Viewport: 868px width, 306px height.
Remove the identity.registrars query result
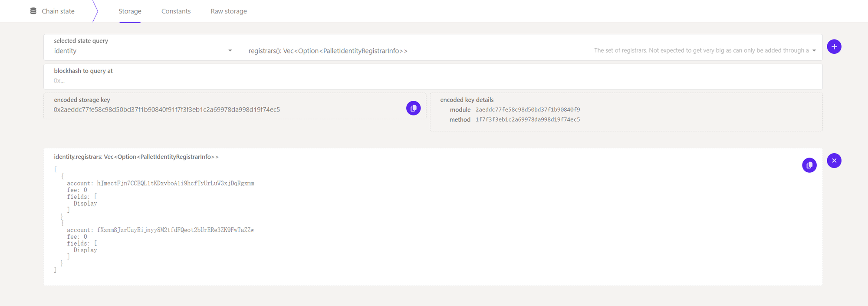834,161
